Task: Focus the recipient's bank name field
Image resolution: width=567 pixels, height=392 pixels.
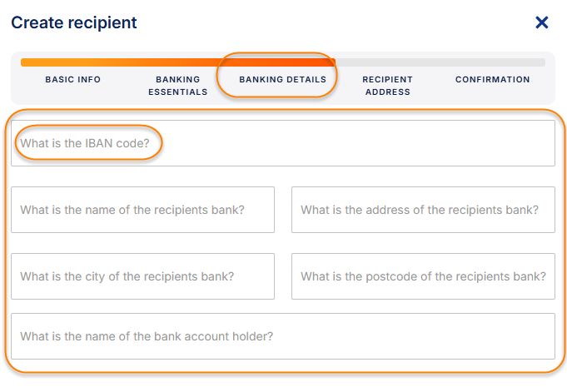Action: click(x=142, y=210)
